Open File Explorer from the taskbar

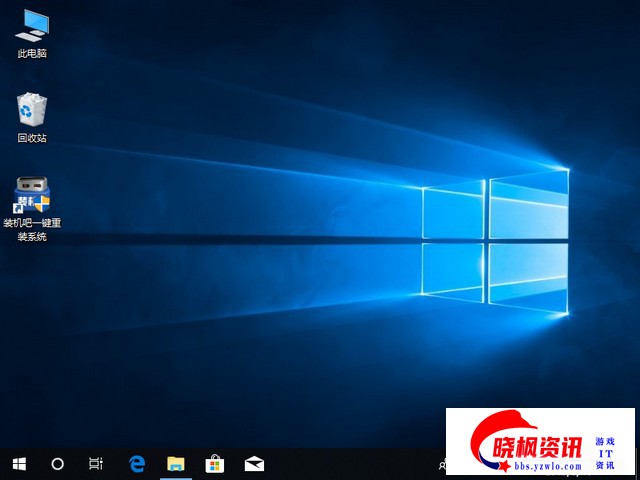click(176, 464)
